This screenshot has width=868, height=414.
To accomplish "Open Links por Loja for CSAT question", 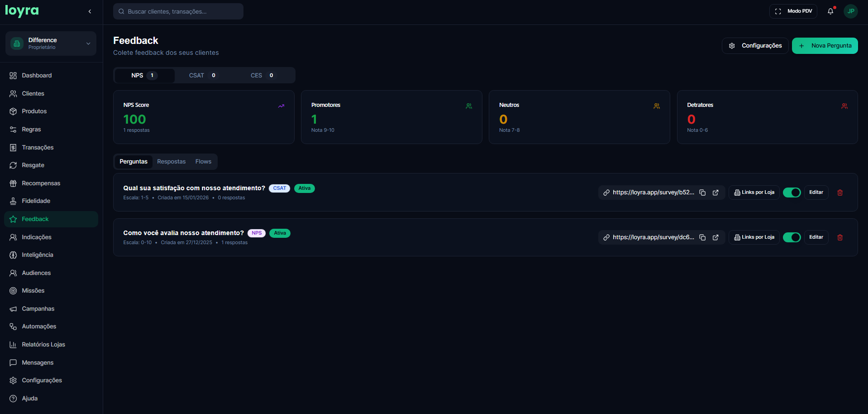I will [754, 193].
